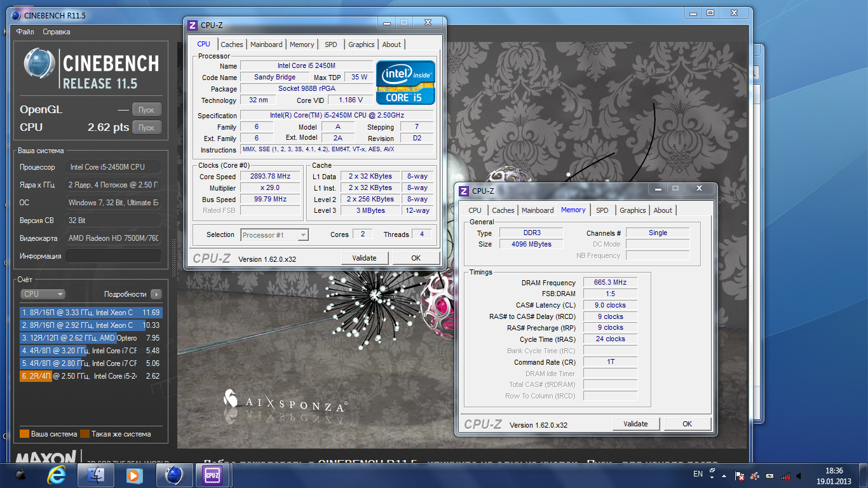Image resolution: width=868 pixels, height=488 pixels.
Task: Click Validate in the CPU-Z CPU window
Action: point(365,258)
